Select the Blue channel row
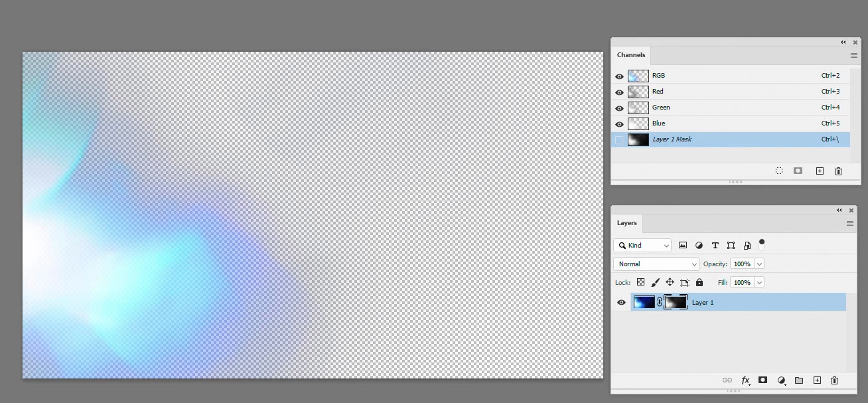This screenshot has width=868, height=403. (x=731, y=123)
